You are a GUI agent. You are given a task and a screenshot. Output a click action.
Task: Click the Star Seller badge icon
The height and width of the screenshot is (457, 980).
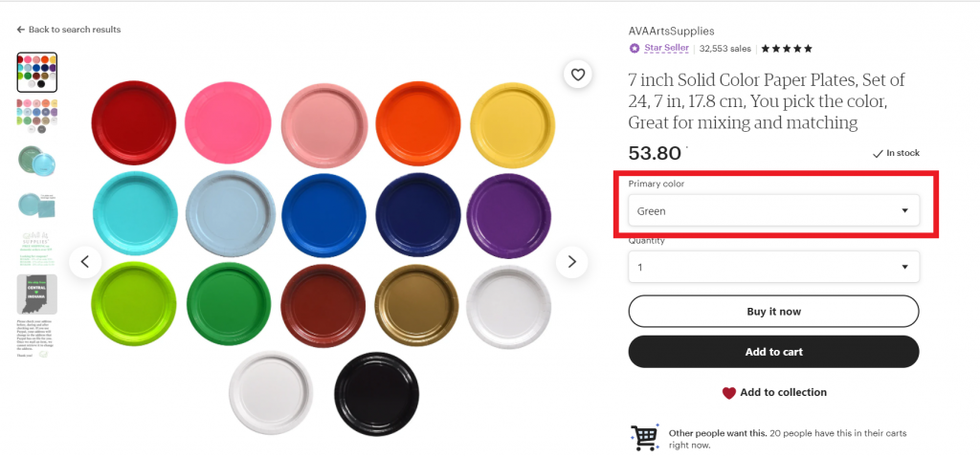click(635, 48)
